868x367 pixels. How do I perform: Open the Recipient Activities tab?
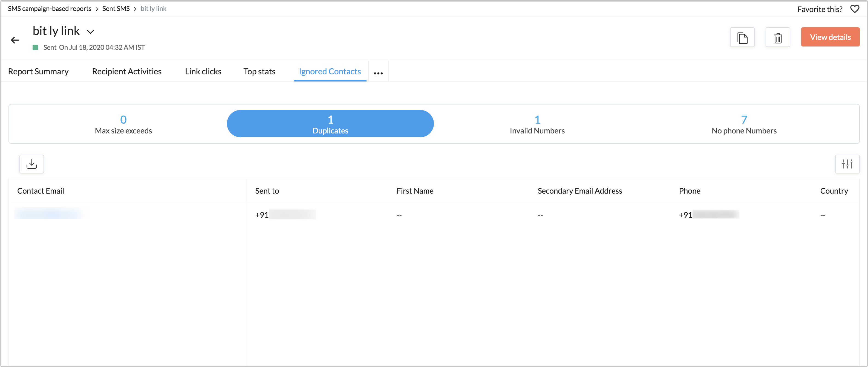click(127, 71)
